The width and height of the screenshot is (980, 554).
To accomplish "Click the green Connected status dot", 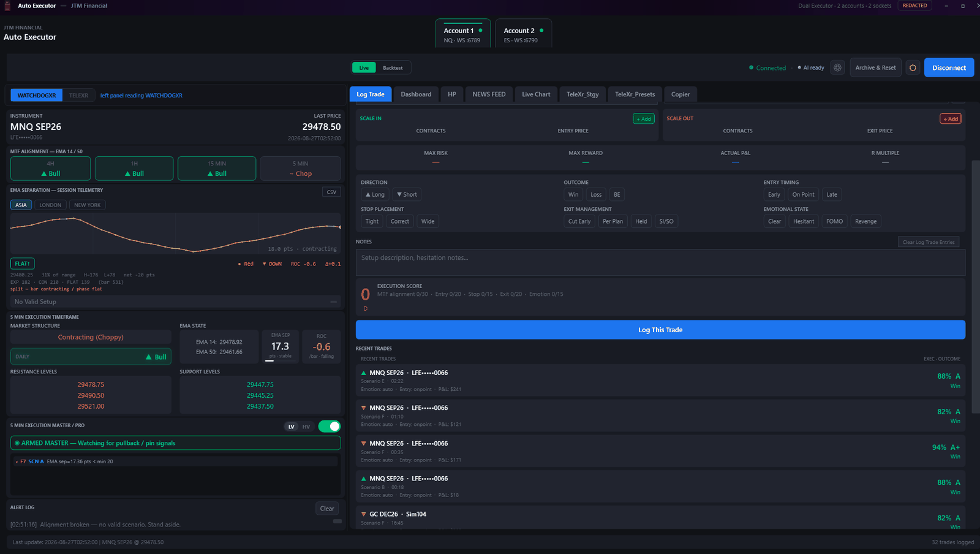I will coord(751,67).
